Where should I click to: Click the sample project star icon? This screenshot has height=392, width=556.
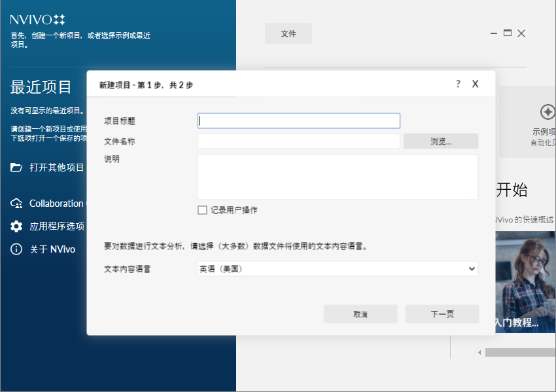(547, 112)
